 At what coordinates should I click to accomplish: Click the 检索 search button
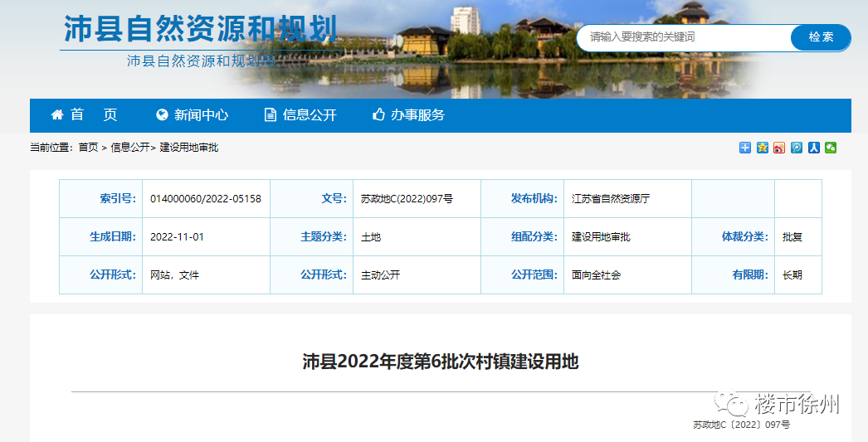point(821,37)
